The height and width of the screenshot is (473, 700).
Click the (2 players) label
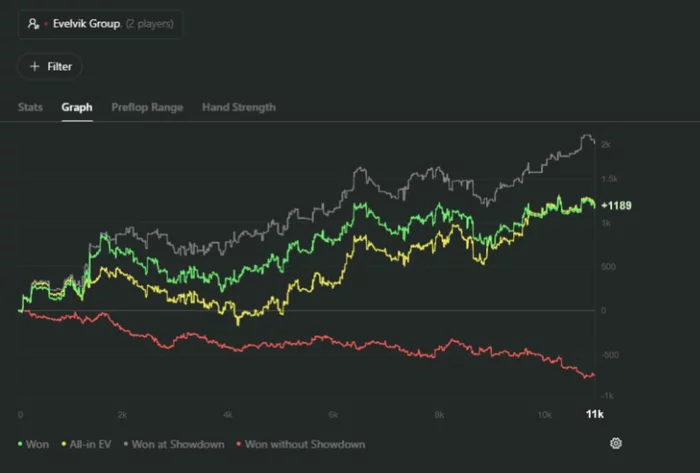click(x=150, y=23)
